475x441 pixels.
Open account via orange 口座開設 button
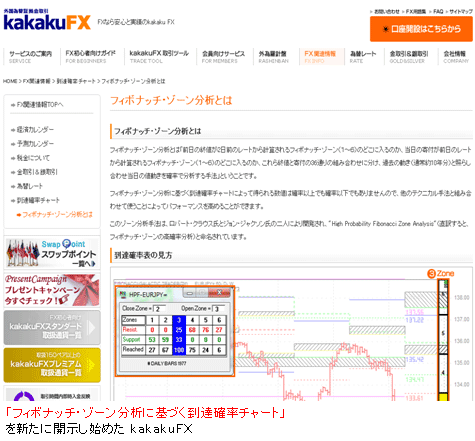(421, 29)
